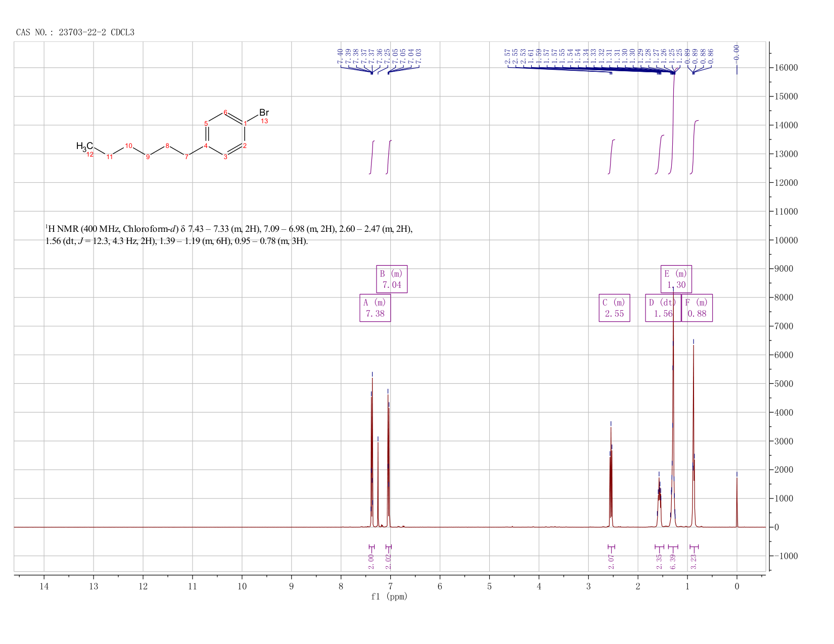Select the multiplet box E (m) 1.30

coord(676,279)
